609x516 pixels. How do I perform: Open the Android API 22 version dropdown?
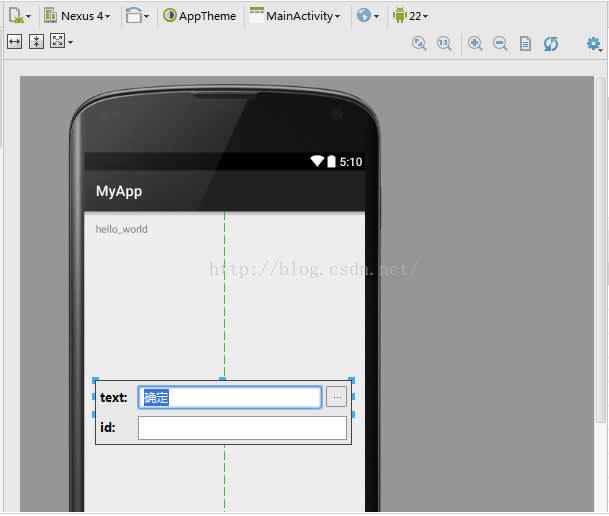pyautogui.click(x=410, y=16)
